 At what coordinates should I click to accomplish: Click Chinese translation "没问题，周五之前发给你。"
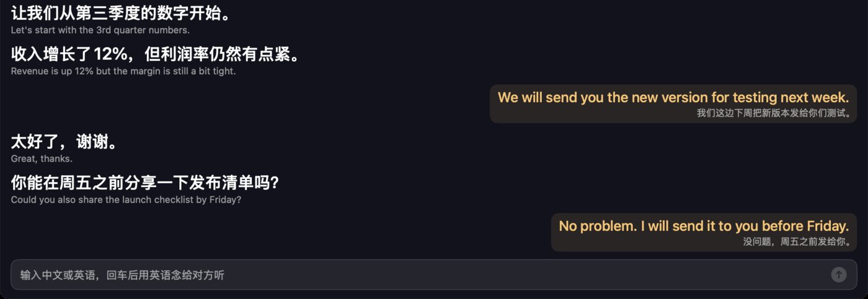(797, 241)
